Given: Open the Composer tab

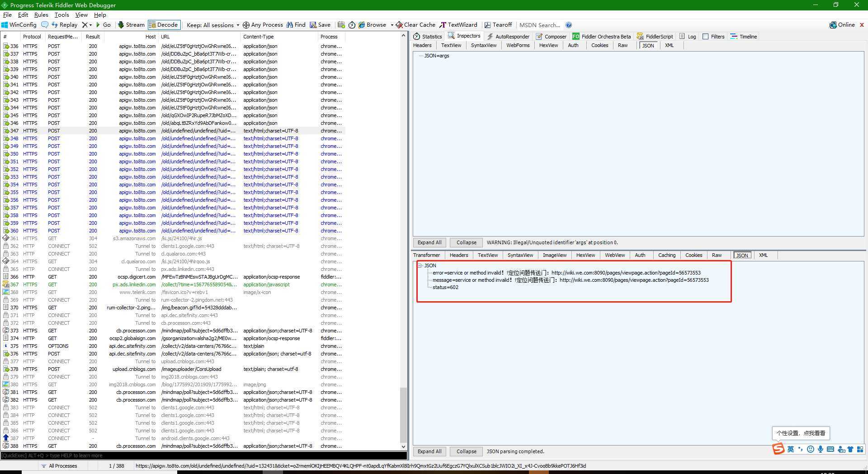Looking at the screenshot, I should 551,37.
